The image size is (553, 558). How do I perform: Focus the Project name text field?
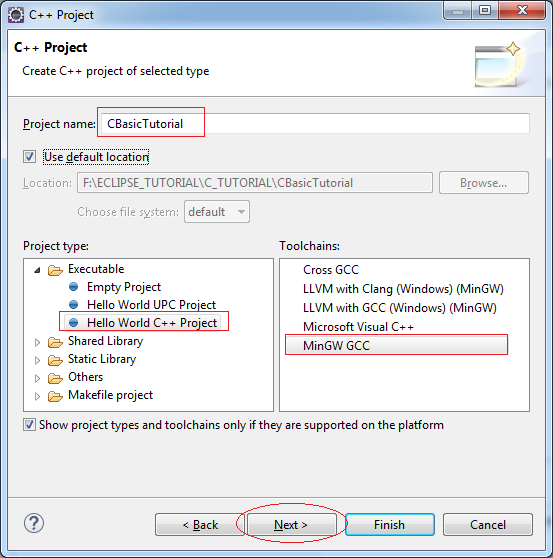coord(315,124)
